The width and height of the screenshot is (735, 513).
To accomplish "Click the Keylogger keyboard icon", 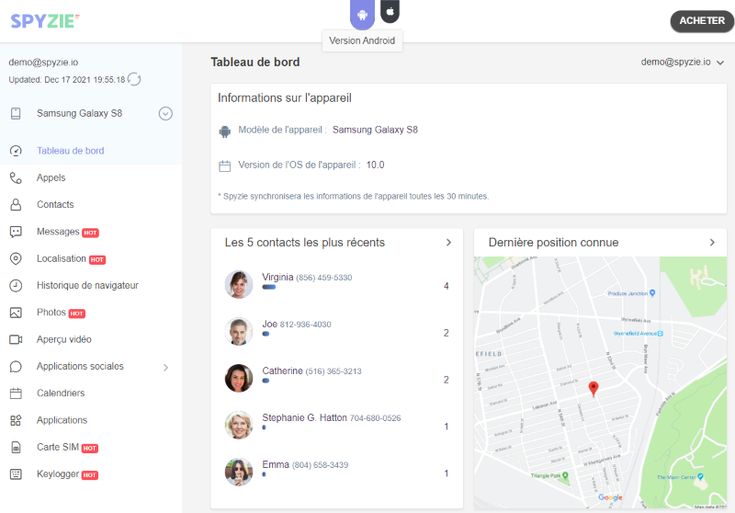I will point(16,475).
